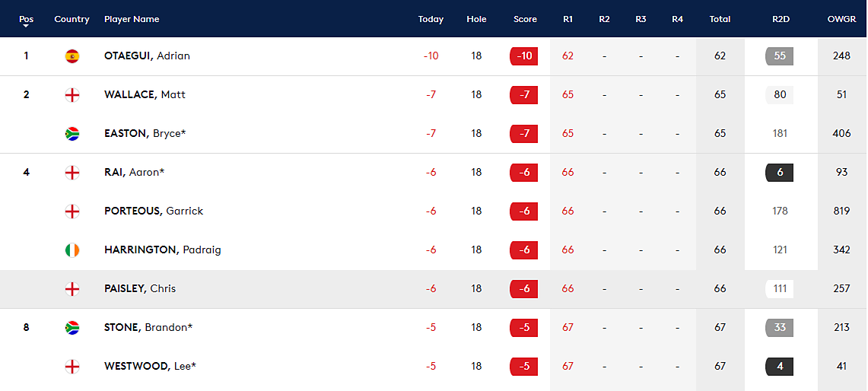
Task: Click South Africa flag for Brandon Stone
Action: (72, 327)
